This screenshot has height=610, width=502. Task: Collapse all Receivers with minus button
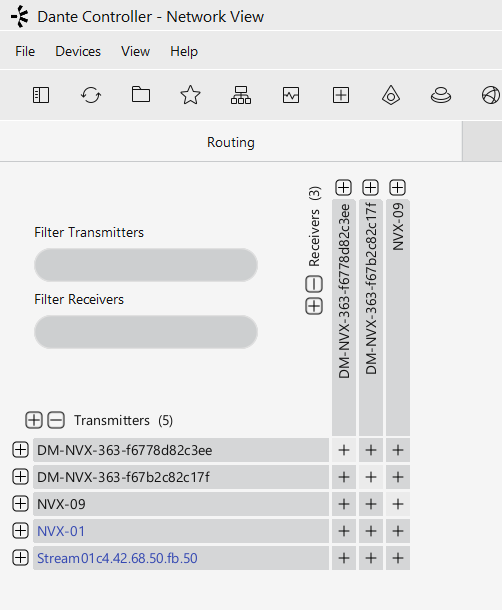[x=314, y=284]
